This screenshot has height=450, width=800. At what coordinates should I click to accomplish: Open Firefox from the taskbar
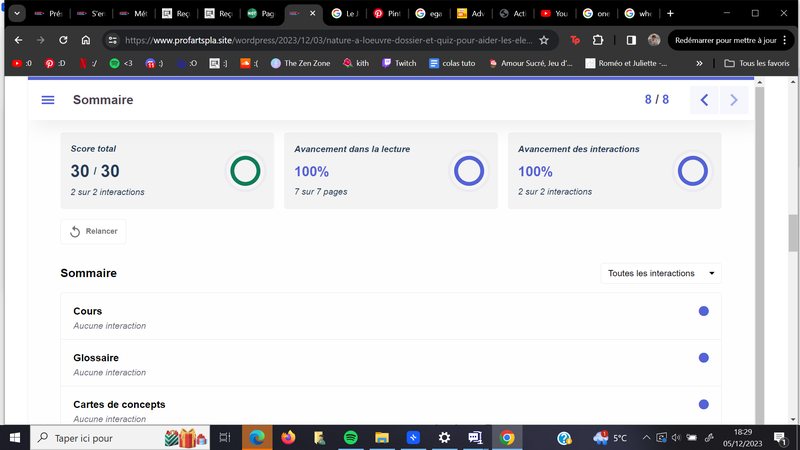[288, 437]
